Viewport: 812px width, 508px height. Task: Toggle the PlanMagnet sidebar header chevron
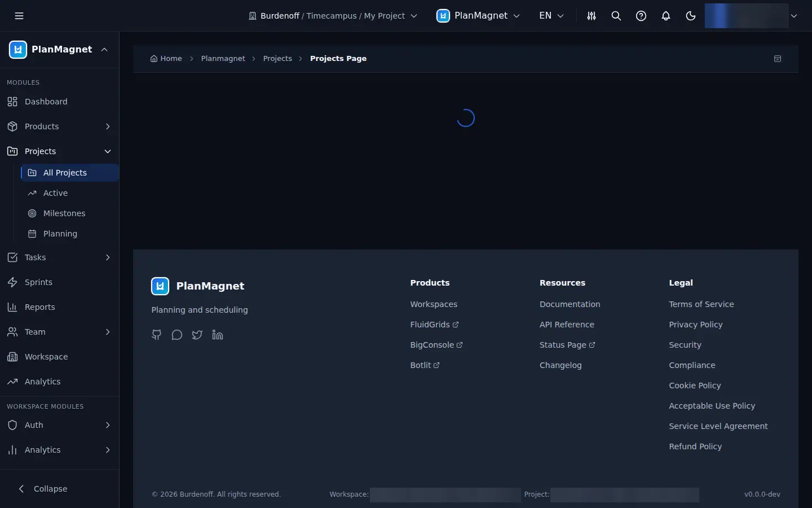(104, 50)
